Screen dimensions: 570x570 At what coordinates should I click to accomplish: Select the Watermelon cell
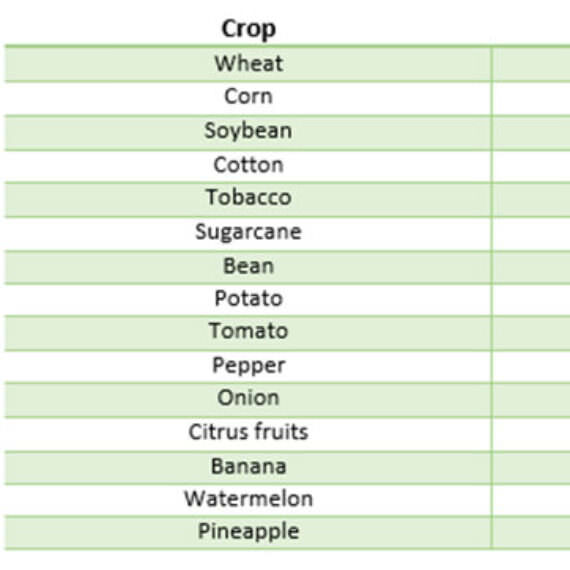click(248, 499)
